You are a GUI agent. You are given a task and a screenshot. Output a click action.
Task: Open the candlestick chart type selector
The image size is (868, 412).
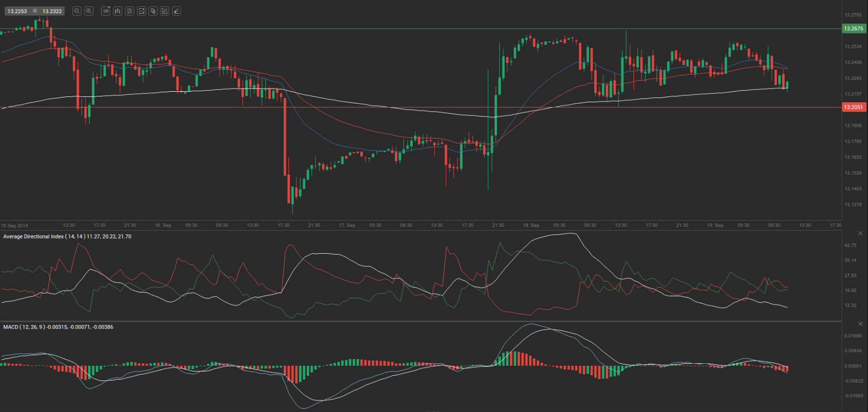coord(117,11)
